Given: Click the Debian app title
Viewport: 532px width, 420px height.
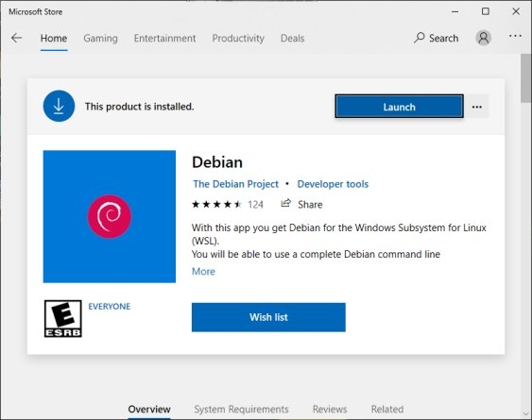Looking at the screenshot, I should 217,162.
